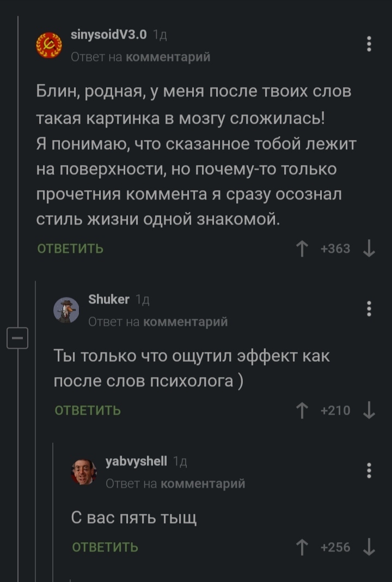Screen dimensions: 392x582
Task: Reply to yabvyshell's comment
Action: (105, 547)
